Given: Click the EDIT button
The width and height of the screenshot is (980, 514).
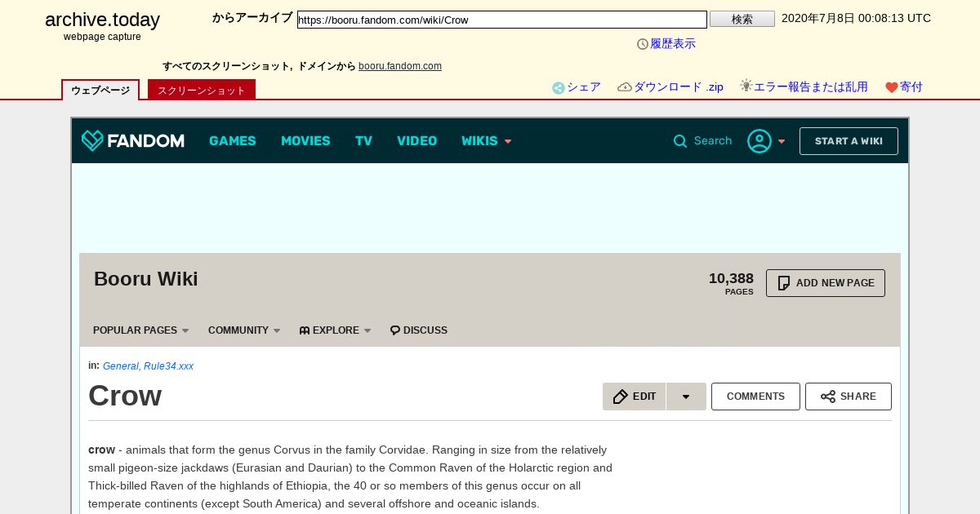Looking at the screenshot, I should pyautogui.click(x=635, y=397).
